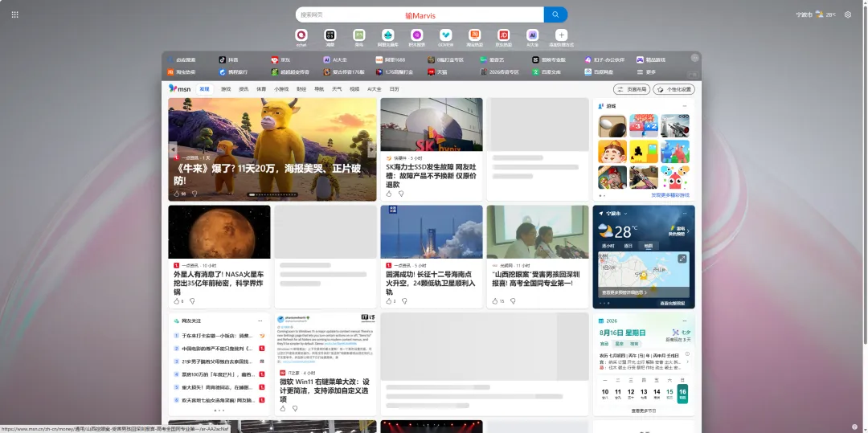Like the SK海力士SSD article
868x433 pixels.
pyautogui.click(x=389, y=194)
